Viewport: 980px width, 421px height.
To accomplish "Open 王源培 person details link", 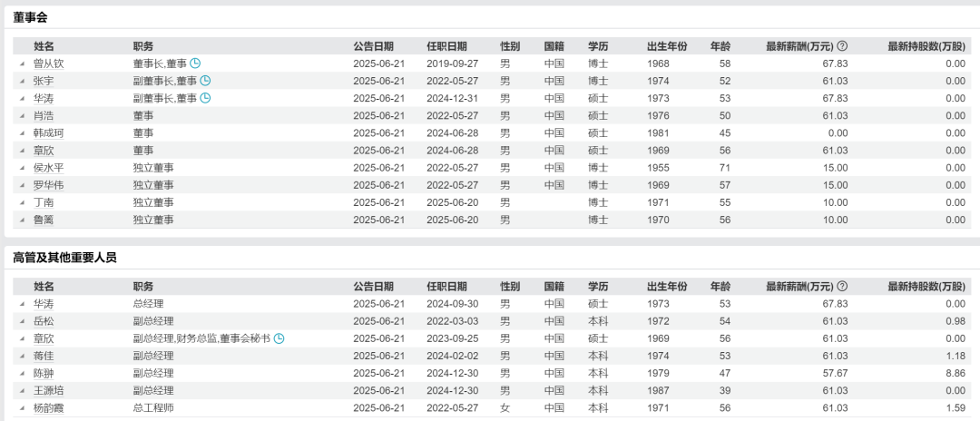I will [x=49, y=390].
